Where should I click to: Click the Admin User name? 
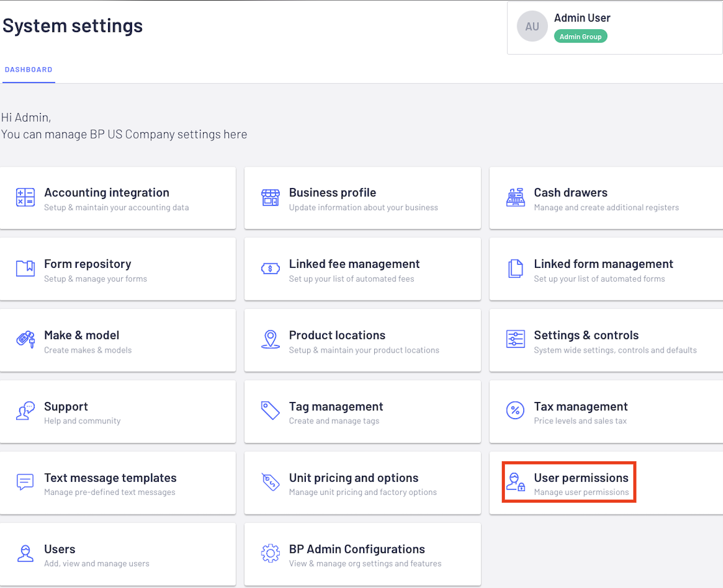click(582, 18)
